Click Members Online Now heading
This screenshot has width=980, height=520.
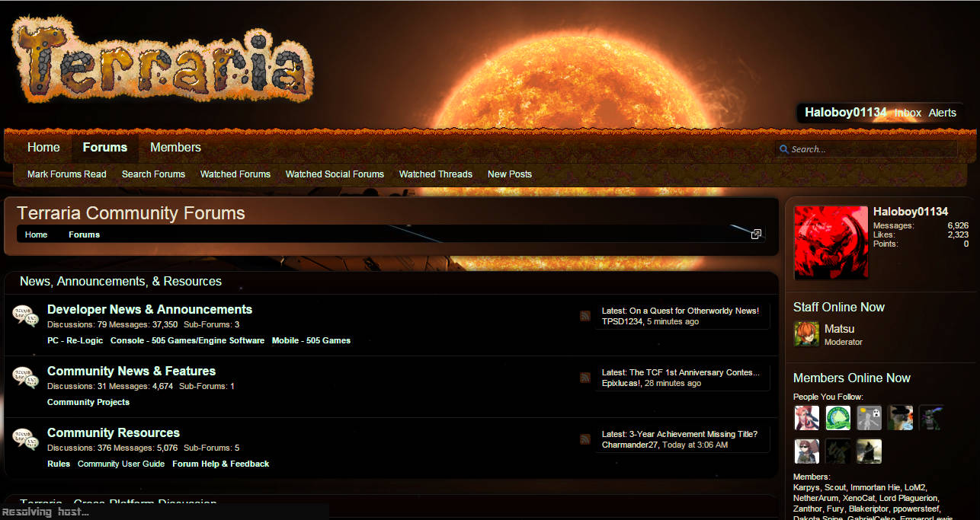(852, 378)
